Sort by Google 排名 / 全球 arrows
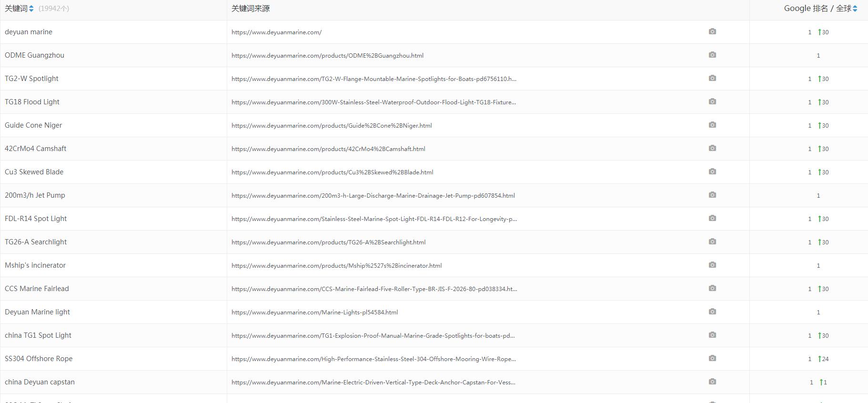The height and width of the screenshot is (403, 868). point(855,9)
